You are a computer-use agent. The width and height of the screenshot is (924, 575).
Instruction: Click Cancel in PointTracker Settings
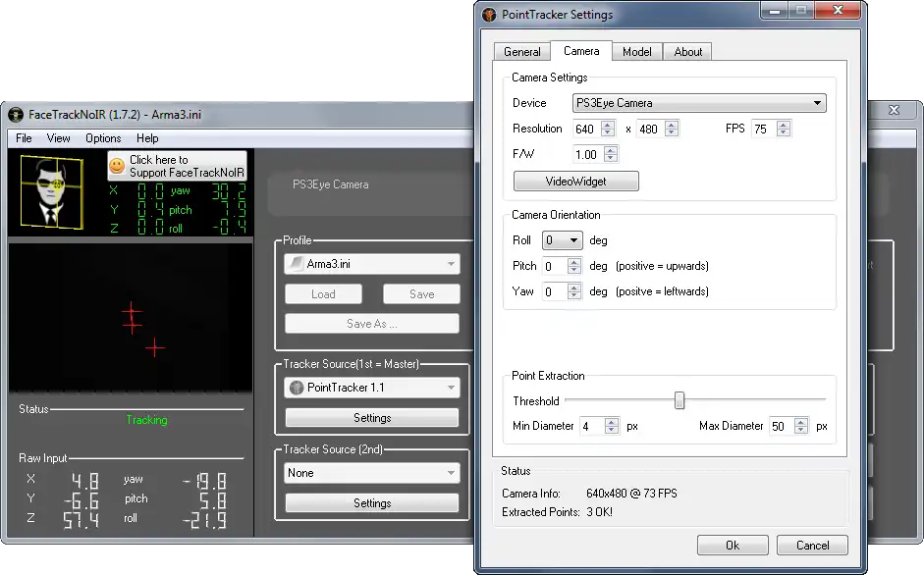(812, 545)
